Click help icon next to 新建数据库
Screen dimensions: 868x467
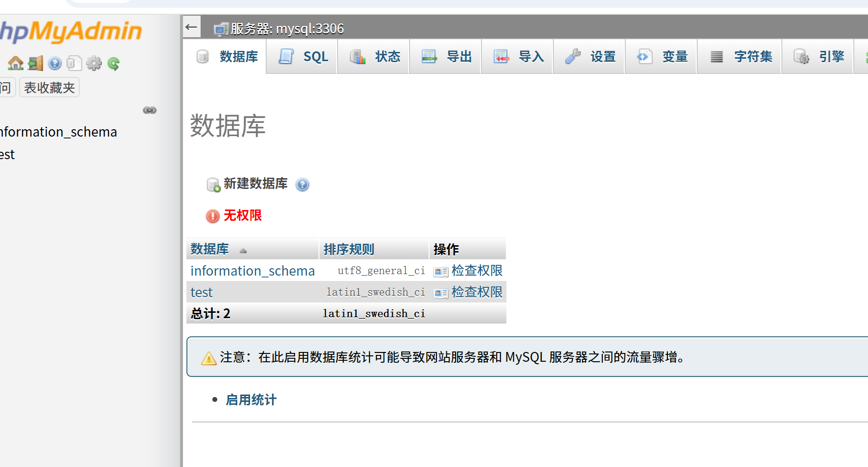302,185
